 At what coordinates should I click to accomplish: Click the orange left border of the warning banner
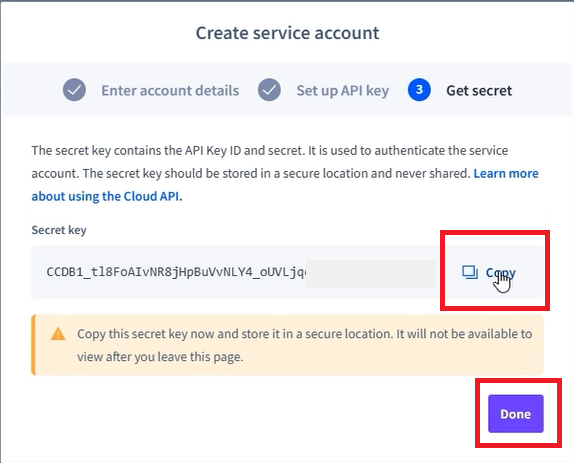coord(33,345)
